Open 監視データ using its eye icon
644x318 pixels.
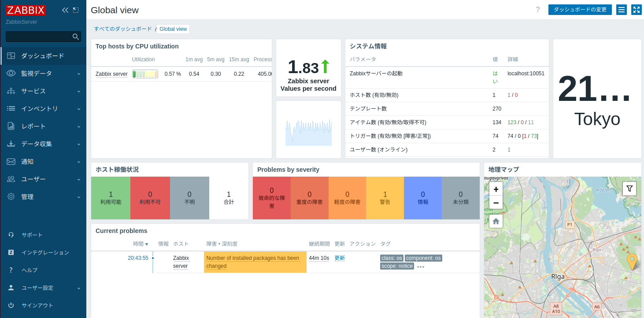[11, 73]
